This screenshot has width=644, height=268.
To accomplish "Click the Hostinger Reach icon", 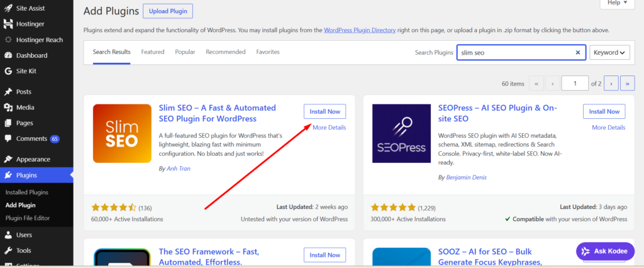I will 8,40.
